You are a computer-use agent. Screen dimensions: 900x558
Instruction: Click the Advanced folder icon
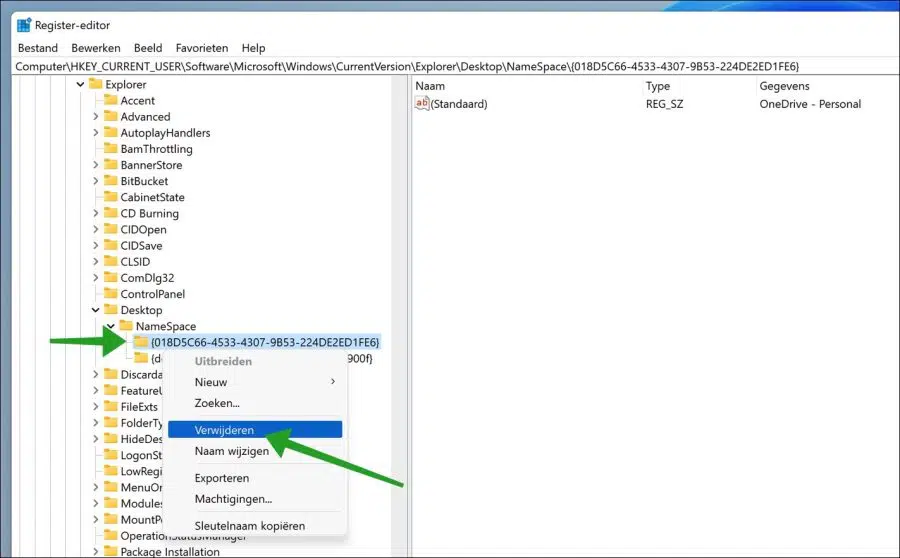pyautogui.click(x=111, y=116)
